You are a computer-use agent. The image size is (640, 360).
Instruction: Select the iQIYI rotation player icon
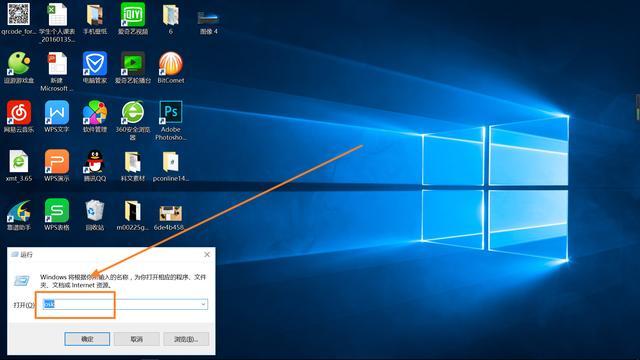[x=133, y=63]
